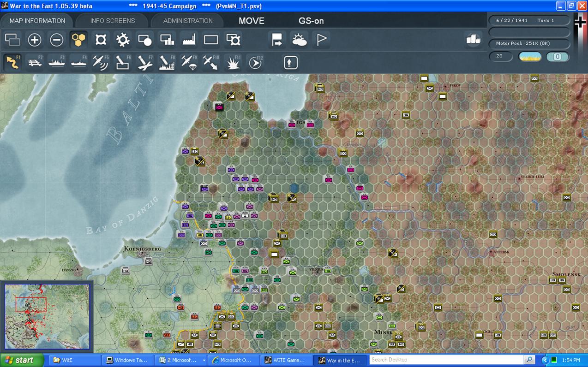The height and width of the screenshot is (367, 588).
Task: Click the Smolensk city label on map
Action: tap(566, 274)
